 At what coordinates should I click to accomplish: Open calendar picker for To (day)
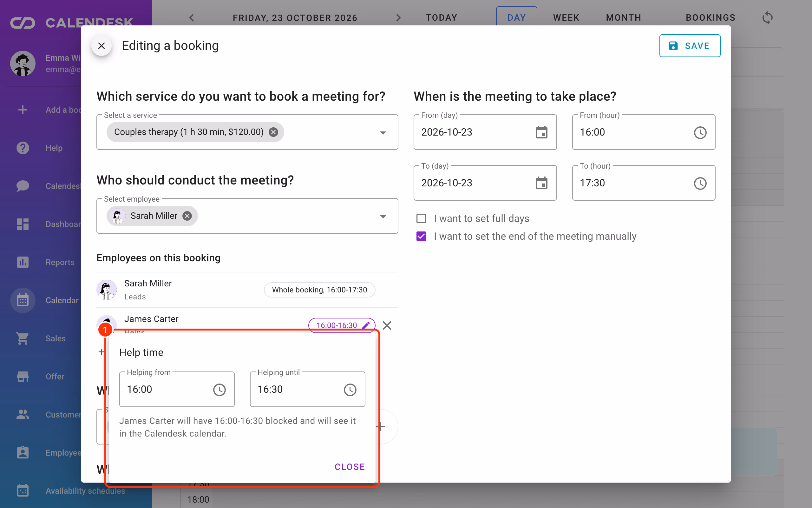[x=541, y=183]
